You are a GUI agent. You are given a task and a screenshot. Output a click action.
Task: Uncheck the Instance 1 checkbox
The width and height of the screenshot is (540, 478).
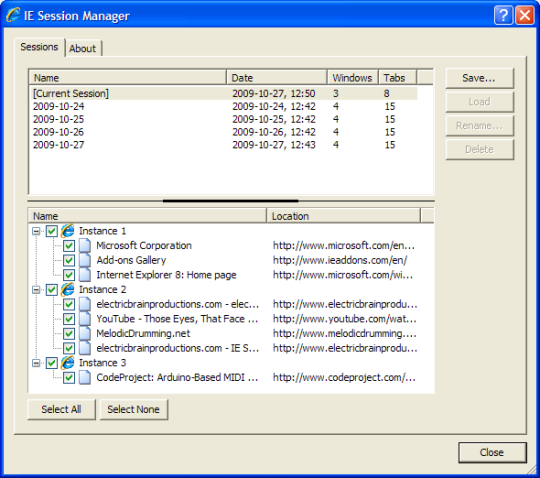click(52, 231)
